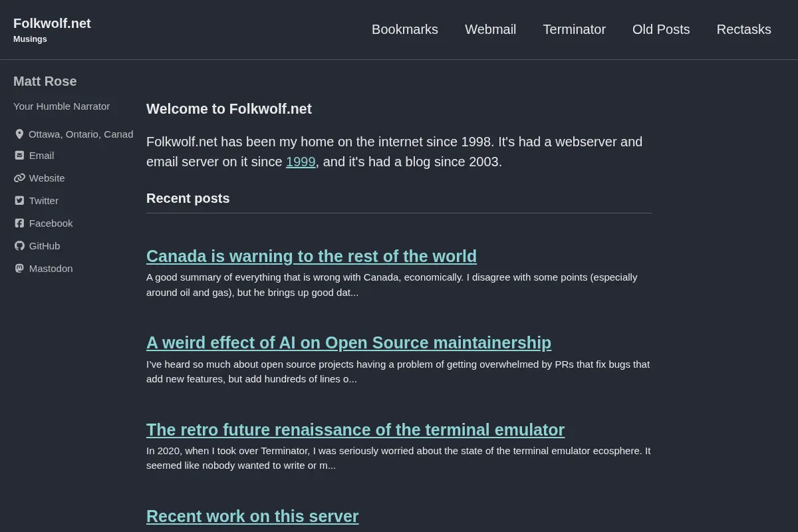This screenshot has width=798, height=532.
Task: Click the Mastodon icon
Action: pos(19,269)
